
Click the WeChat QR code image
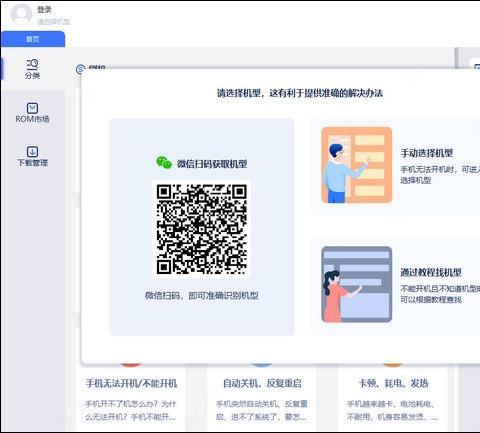point(201,229)
